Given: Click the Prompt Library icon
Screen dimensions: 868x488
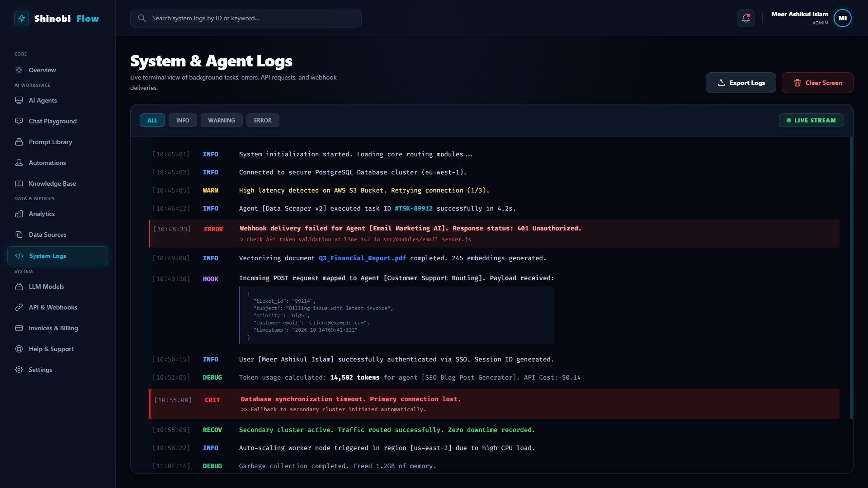Looking at the screenshot, I should pyautogui.click(x=19, y=142).
